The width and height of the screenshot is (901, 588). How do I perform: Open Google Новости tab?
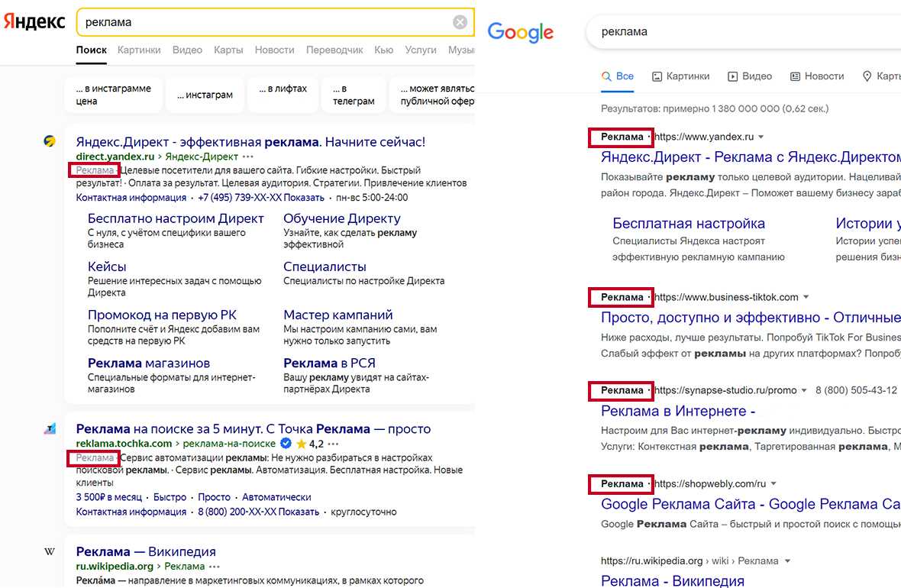(817, 76)
